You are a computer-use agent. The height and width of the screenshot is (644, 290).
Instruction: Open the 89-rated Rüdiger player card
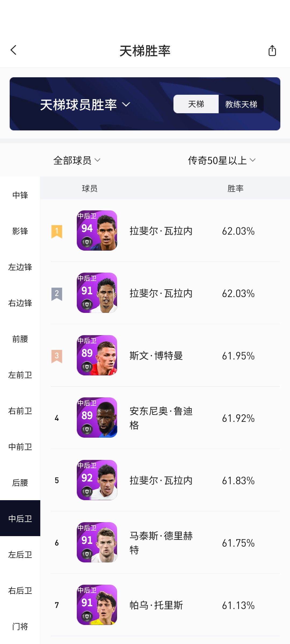(x=97, y=418)
